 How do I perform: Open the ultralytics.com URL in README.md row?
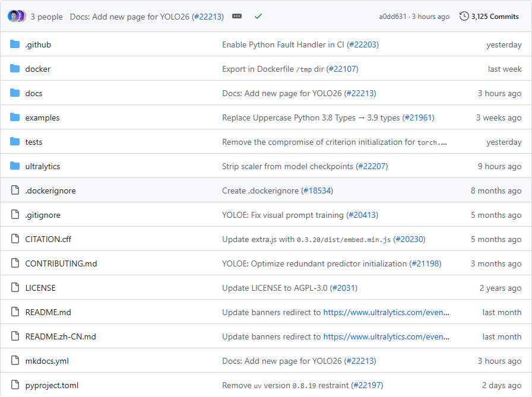tap(386, 312)
